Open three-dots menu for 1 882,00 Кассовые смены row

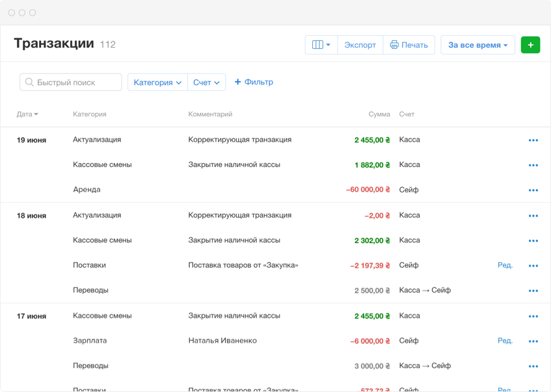point(533,165)
